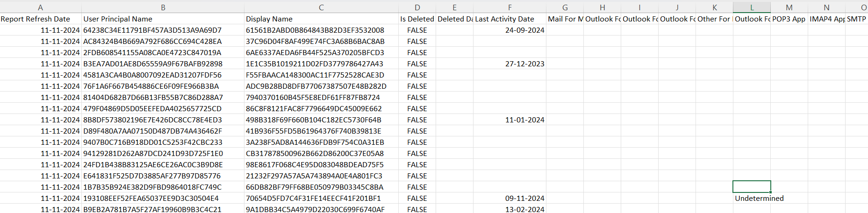Click the column F header
Viewport: 868px width, 213px height.
[x=509, y=7]
